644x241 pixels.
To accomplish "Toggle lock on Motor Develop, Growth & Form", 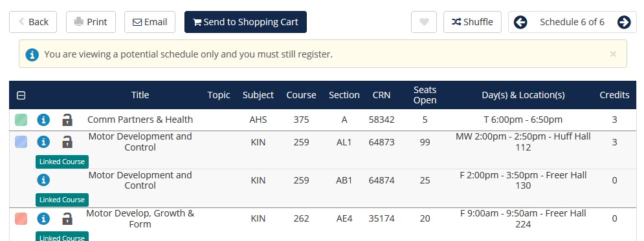I will [x=67, y=218].
